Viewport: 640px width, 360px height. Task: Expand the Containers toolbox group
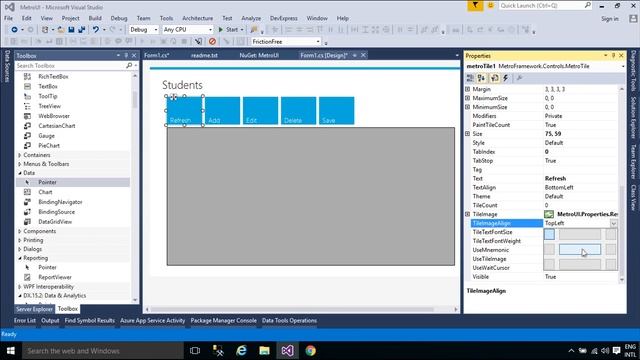(20, 155)
